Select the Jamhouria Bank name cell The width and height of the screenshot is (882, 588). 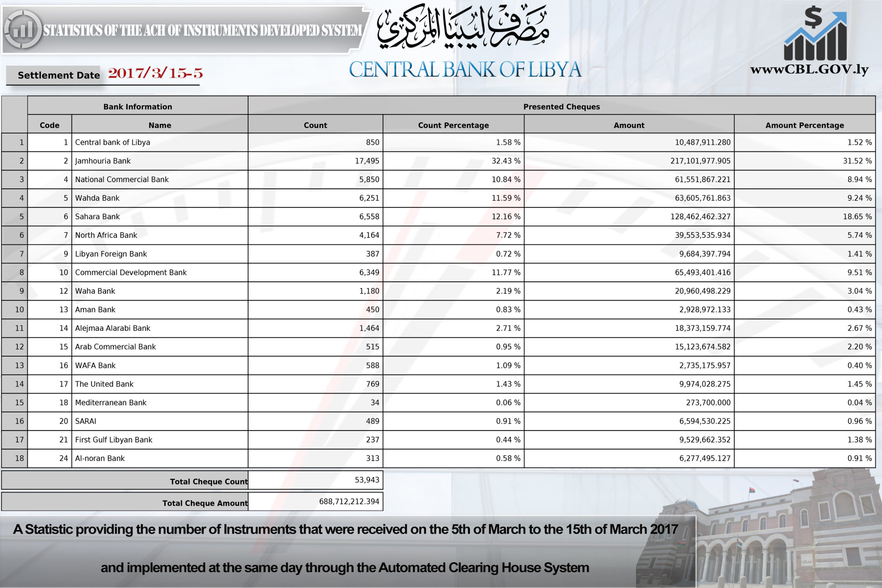tap(160, 161)
